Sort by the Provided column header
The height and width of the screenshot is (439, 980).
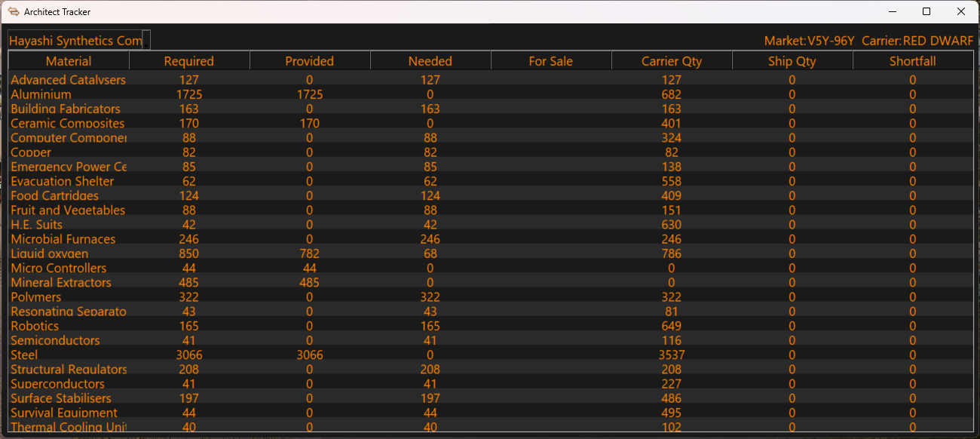310,61
